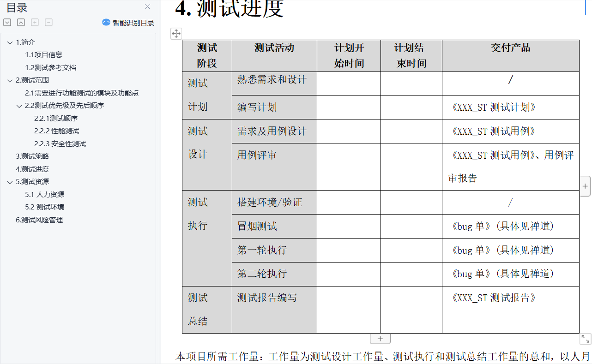Click the empty 计划开始时间 cell for 冒烟测试
The width and height of the screenshot is (592, 364).
pos(348,226)
